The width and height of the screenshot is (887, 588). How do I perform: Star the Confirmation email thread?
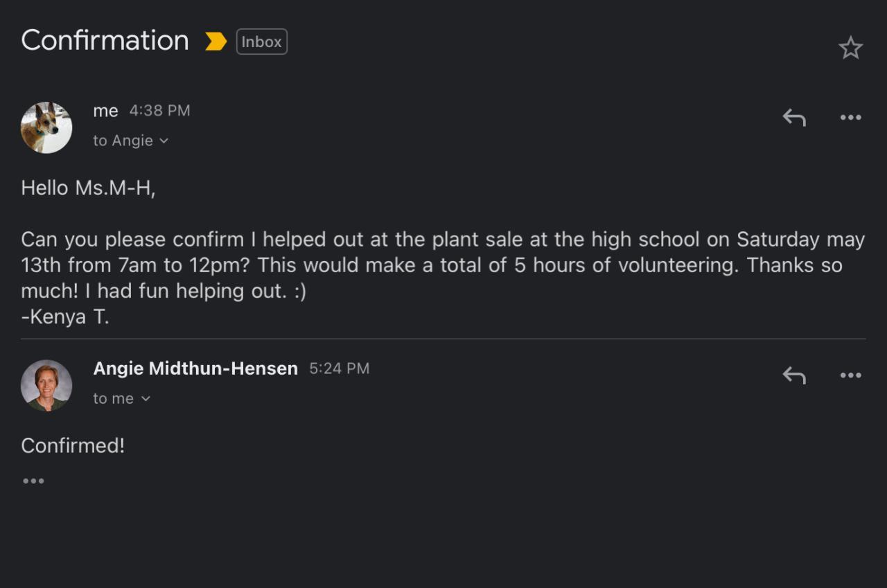tap(850, 48)
